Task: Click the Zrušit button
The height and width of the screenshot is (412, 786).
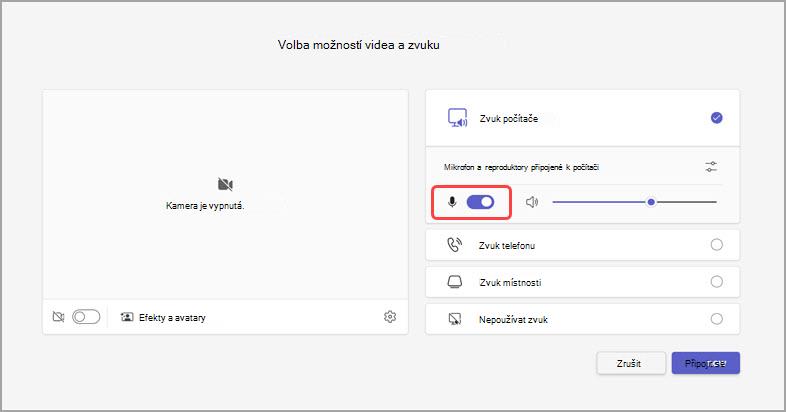Action: coord(631,363)
